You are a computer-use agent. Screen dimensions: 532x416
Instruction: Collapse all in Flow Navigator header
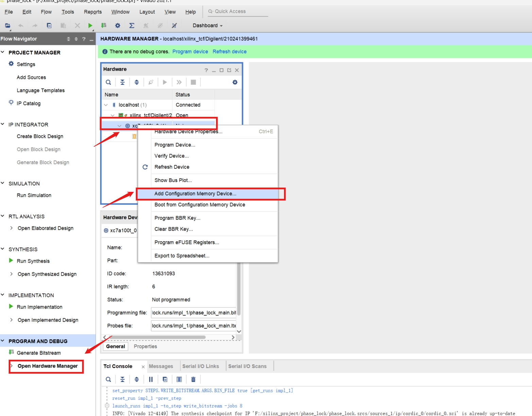coord(68,39)
